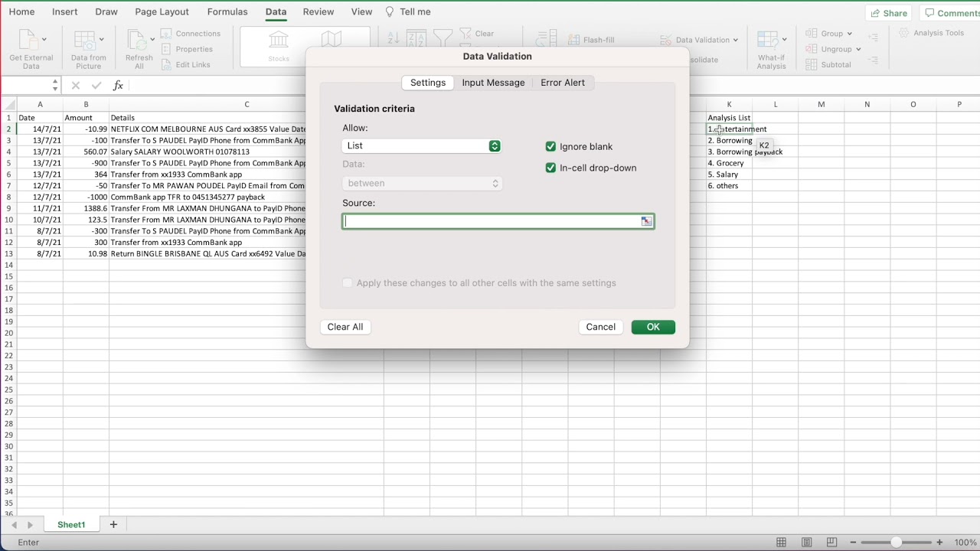This screenshot has height=551, width=980.
Task: Add a new sheet with plus button
Action: pos(113,525)
